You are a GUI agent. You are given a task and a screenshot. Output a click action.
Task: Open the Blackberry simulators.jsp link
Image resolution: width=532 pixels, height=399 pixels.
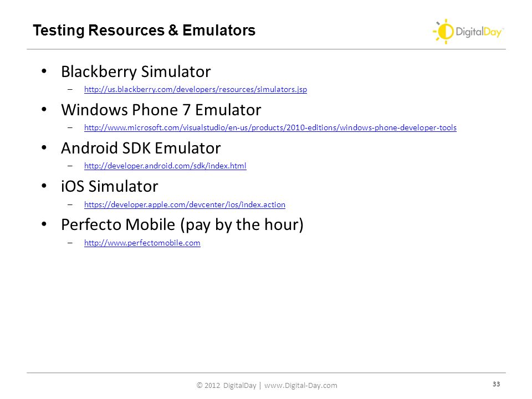[196, 89]
